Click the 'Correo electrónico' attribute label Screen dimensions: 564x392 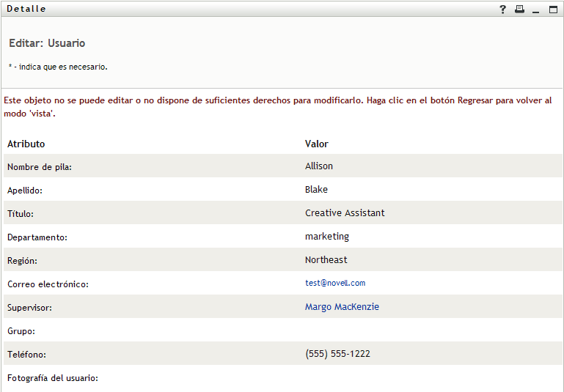(x=48, y=284)
